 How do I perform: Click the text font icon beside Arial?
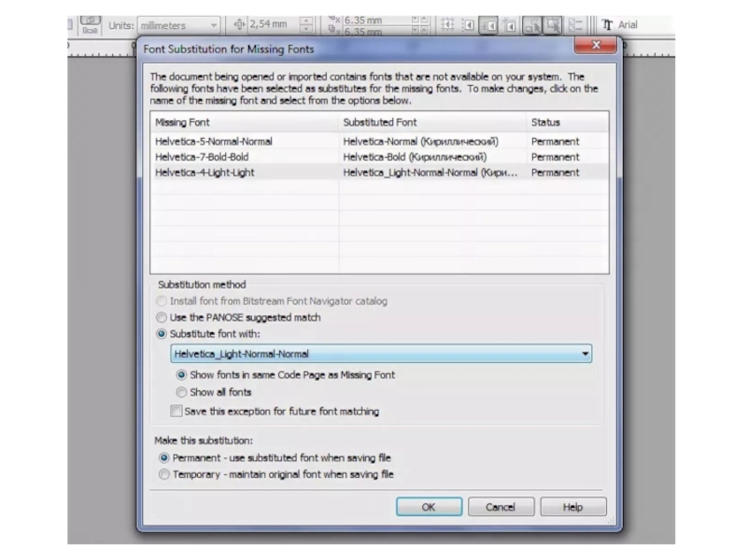point(607,25)
